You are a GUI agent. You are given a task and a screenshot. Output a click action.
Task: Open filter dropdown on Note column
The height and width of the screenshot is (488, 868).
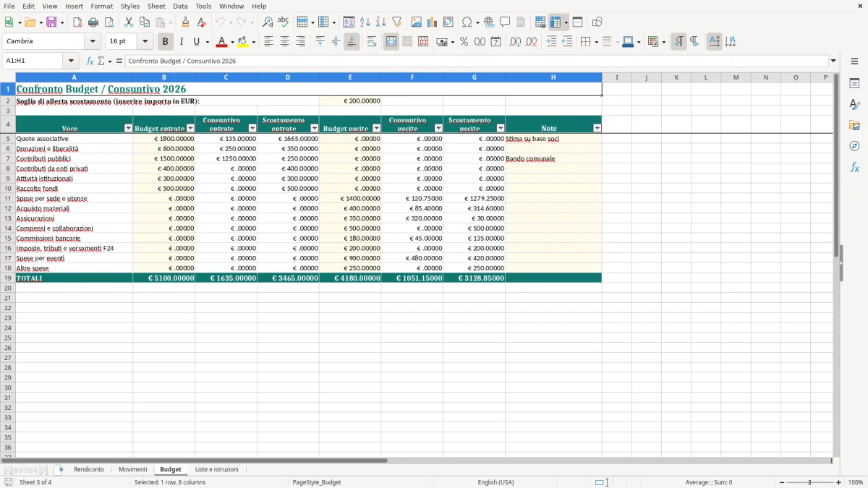tap(597, 129)
